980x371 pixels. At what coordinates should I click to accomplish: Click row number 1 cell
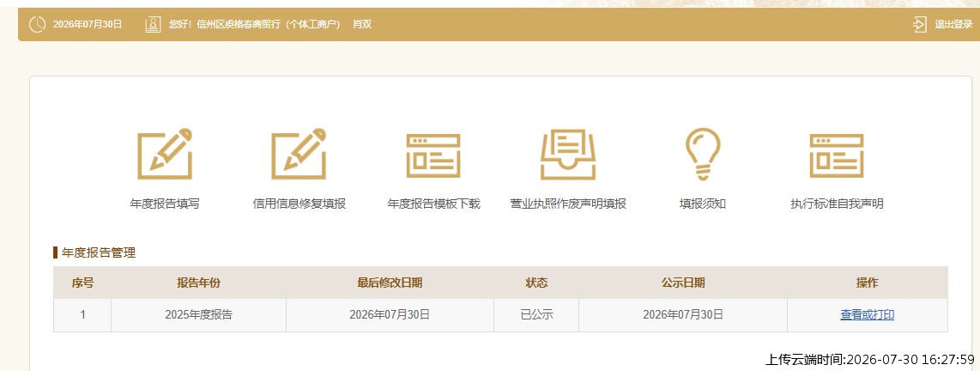82,315
